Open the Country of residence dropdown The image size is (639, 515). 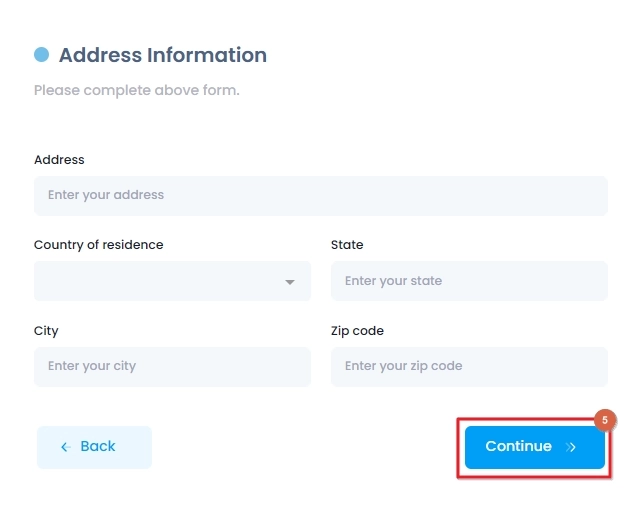tap(172, 281)
